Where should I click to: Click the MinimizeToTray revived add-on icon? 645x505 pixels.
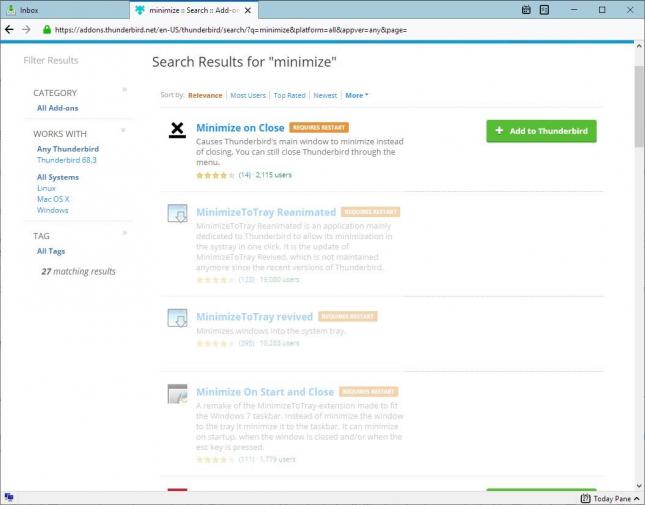(x=177, y=318)
